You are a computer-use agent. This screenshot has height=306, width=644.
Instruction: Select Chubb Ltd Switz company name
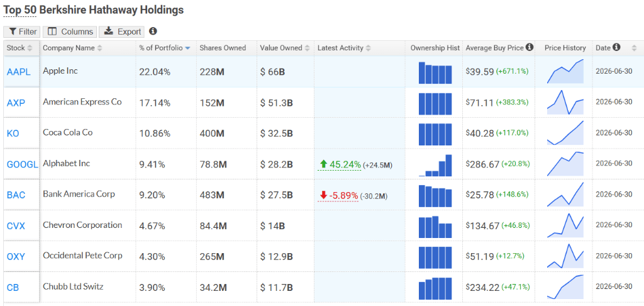coord(73,286)
